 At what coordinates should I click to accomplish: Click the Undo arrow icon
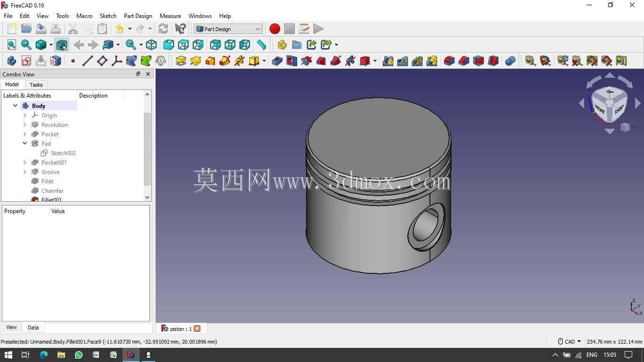point(120,29)
